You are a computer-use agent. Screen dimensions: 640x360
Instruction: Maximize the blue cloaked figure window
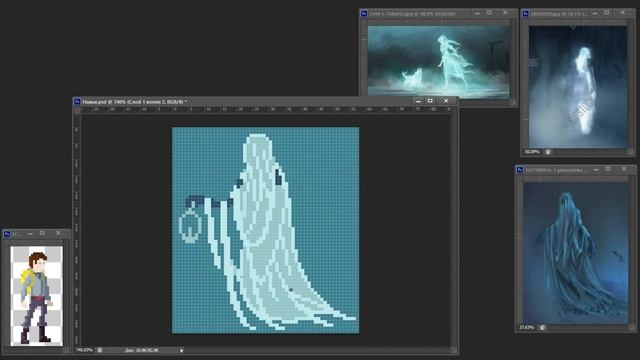coord(608,169)
